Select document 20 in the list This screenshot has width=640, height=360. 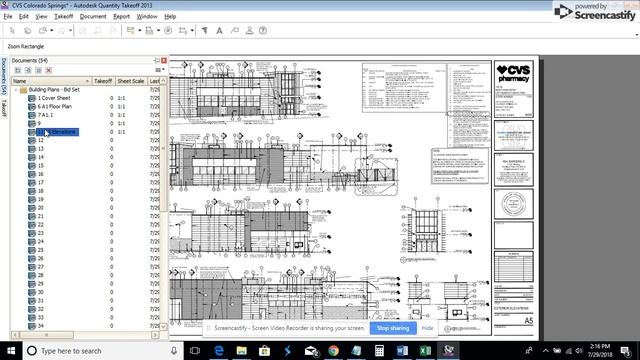[40, 208]
